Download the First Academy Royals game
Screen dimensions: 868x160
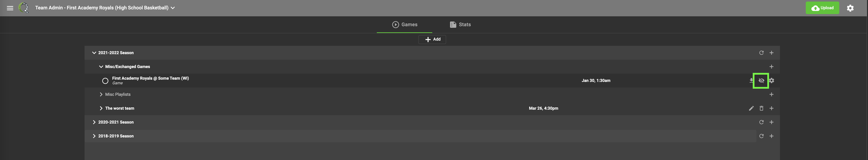tap(751, 81)
